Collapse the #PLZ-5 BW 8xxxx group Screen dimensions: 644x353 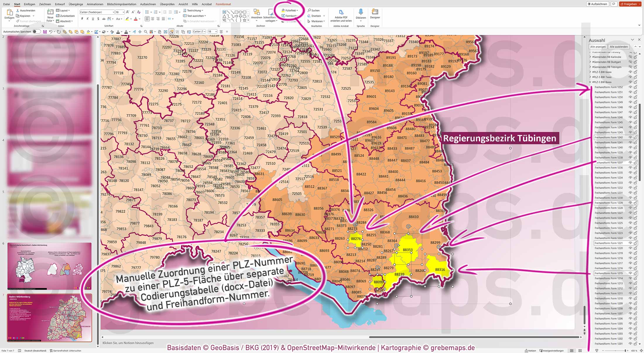590,82
